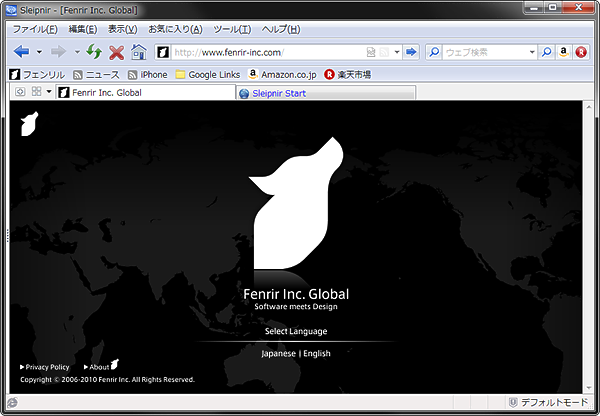Image resolution: width=600 pixels, height=416 pixels.
Task: Click the gray Forward arrow button
Action: tap(59, 51)
